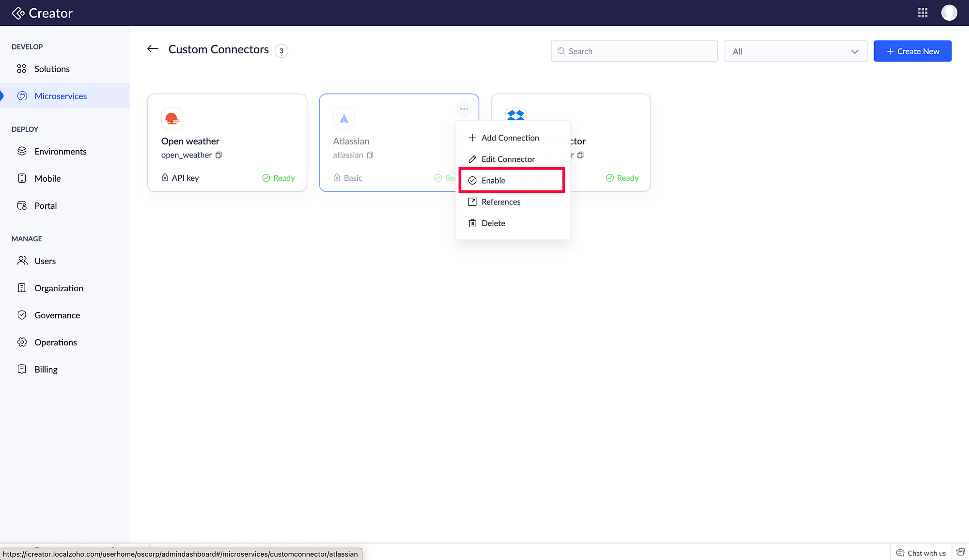Select Add Connection menu option
Viewport: 969px width, 560px height.
pyautogui.click(x=510, y=138)
